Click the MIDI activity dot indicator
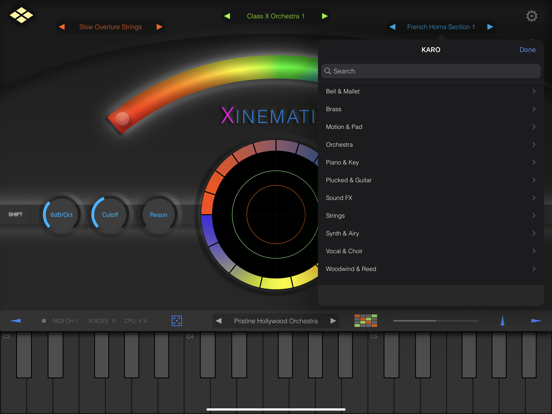552x414 pixels. point(44,321)
